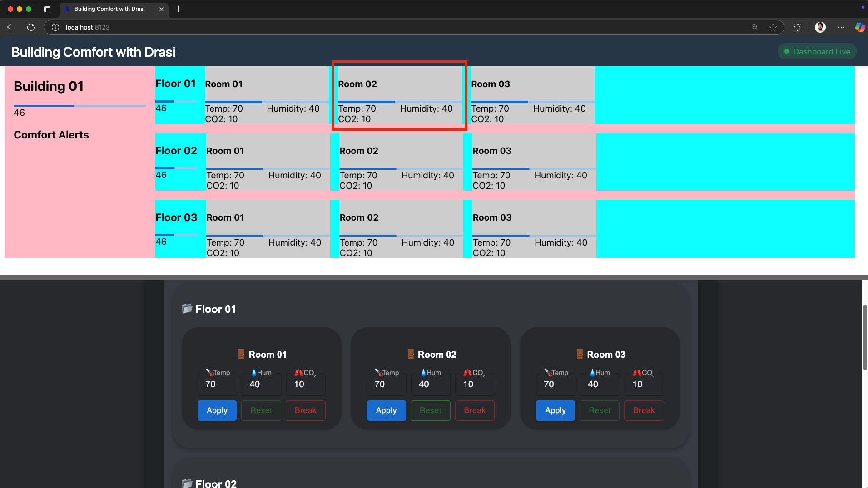The height and width of the screenshot is (488, 868).
Task: Toggle the Dashboard Live status indicator
Action: click(816, 51)
